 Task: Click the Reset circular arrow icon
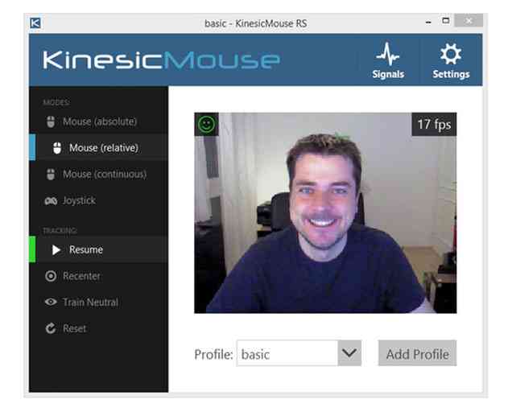pos(51,329)
